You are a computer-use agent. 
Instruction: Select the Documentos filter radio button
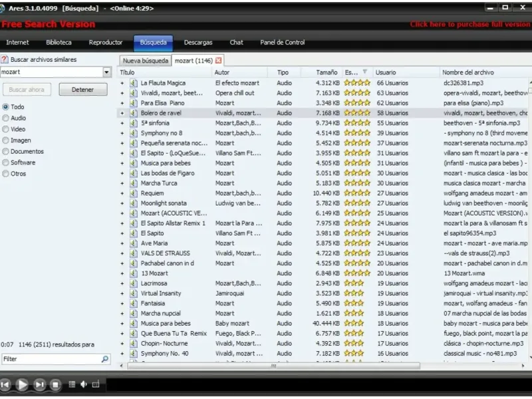point(5,152)
